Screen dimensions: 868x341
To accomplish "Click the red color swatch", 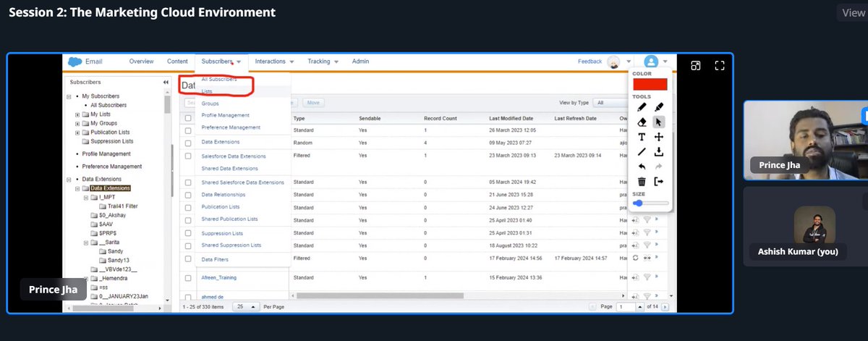I will (x=651, y=84).
